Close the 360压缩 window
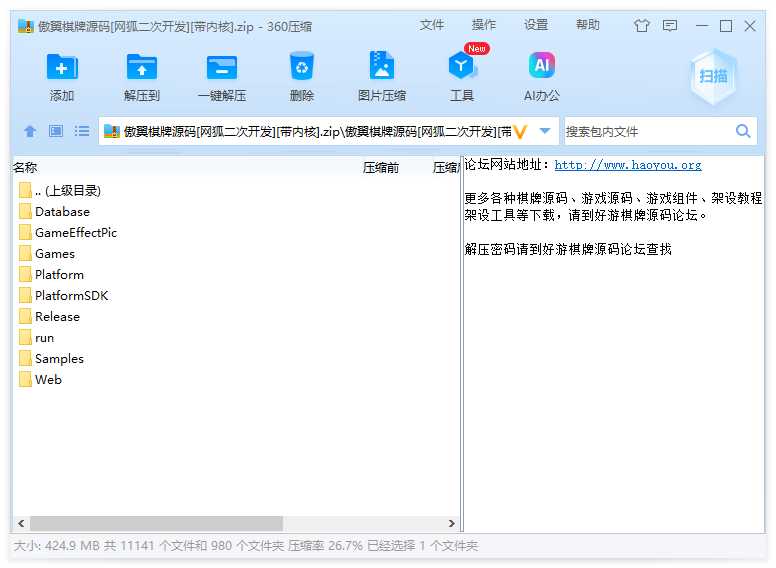 750,25
